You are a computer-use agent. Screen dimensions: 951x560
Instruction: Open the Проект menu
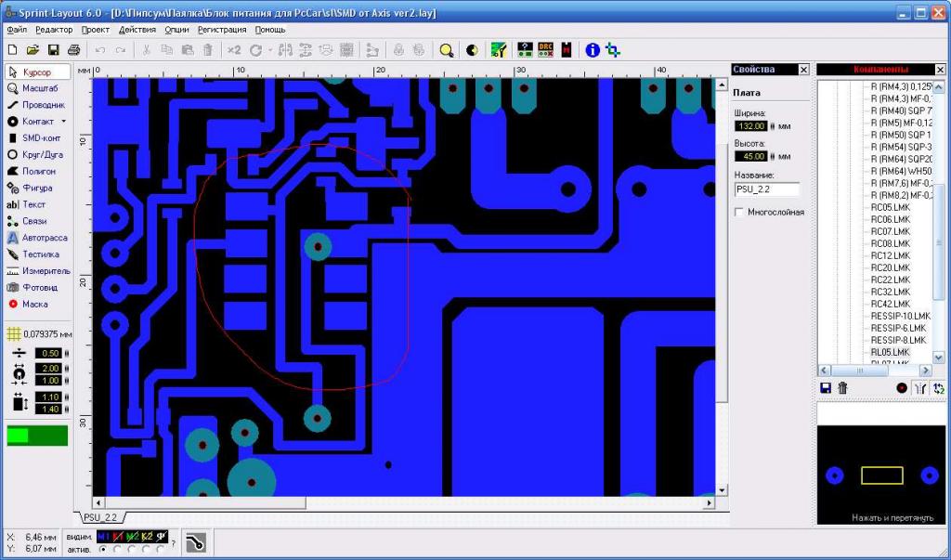point(95,30)
